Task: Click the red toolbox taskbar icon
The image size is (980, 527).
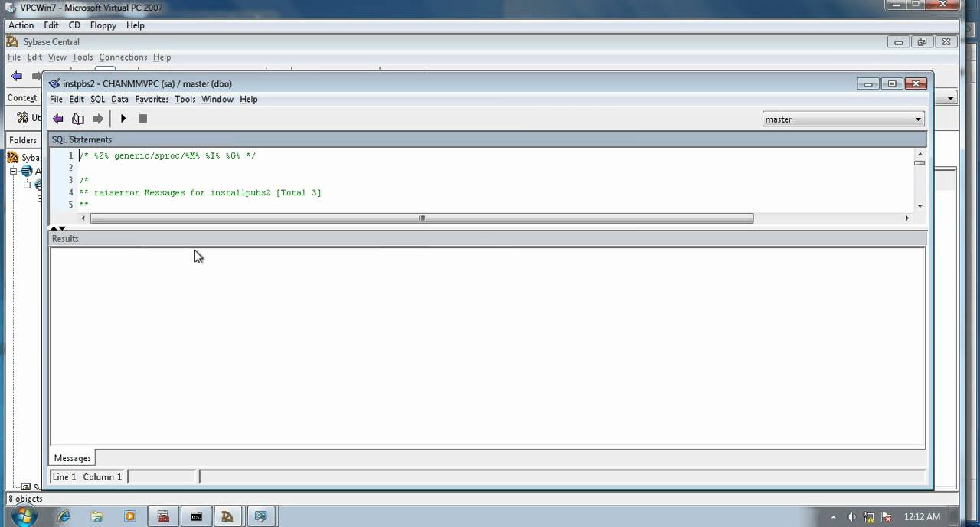Action: 163,516
